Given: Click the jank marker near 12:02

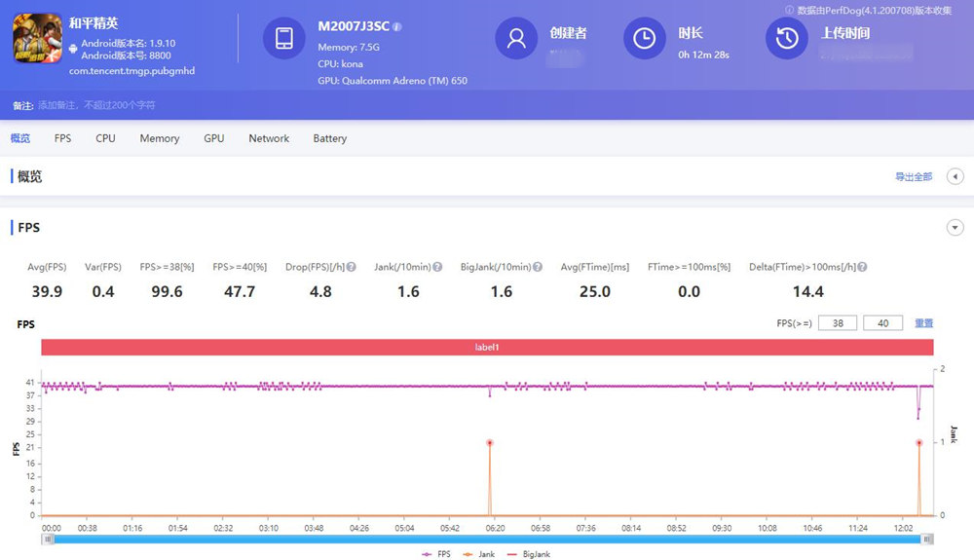Looking at the screenshot, I should (x=918, y=443).
